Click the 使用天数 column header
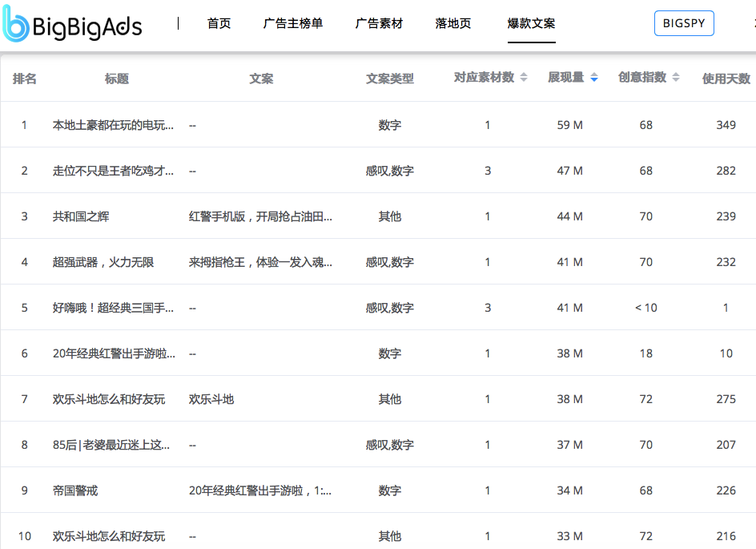 (726, 79)
